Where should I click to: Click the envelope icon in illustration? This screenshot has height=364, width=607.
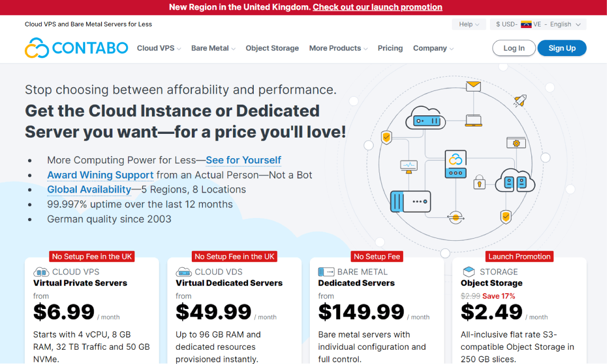[473, 86]
